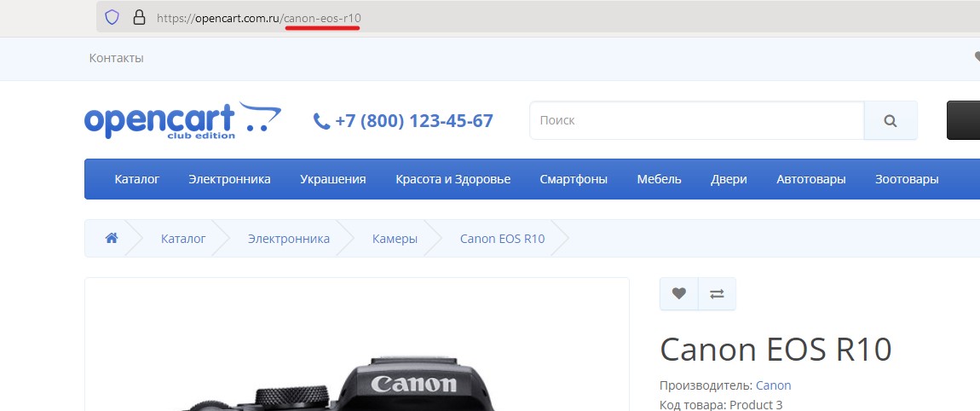
Task: Add product to wishlist heart icon
Action: (678, 293)
